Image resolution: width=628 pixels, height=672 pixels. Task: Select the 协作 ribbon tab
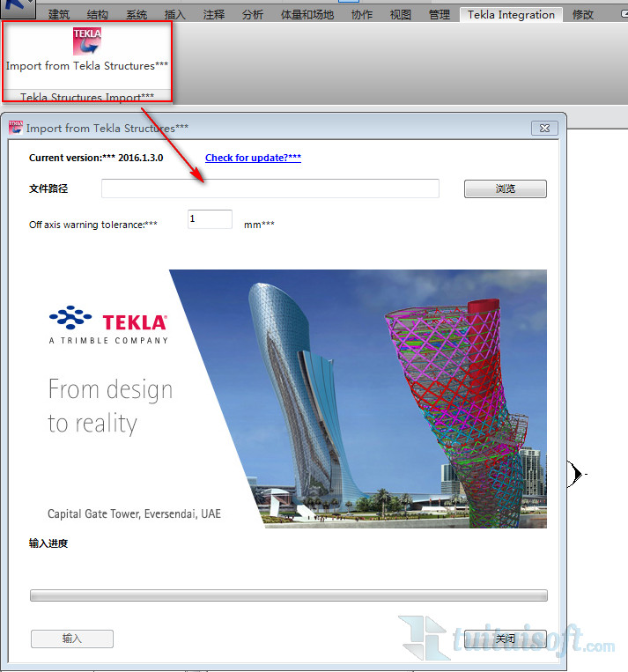pyautogui.click(x=362, y=15)
